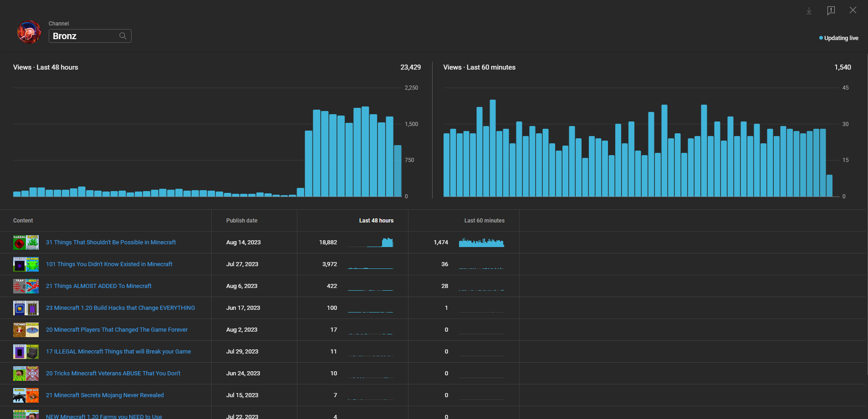Close the realtime analytics panel

pyautogui.click(x=853, y=10)
